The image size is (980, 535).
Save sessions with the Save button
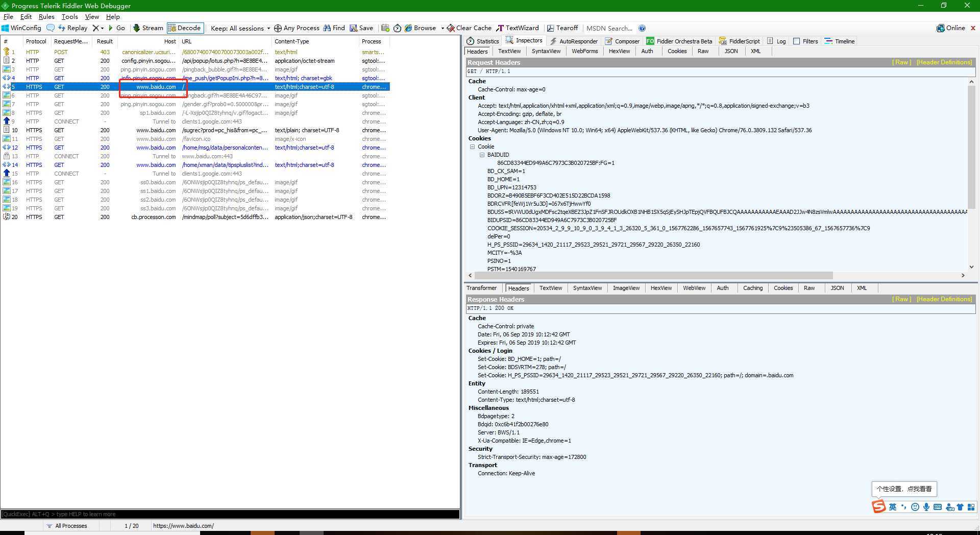click(361, 28)
